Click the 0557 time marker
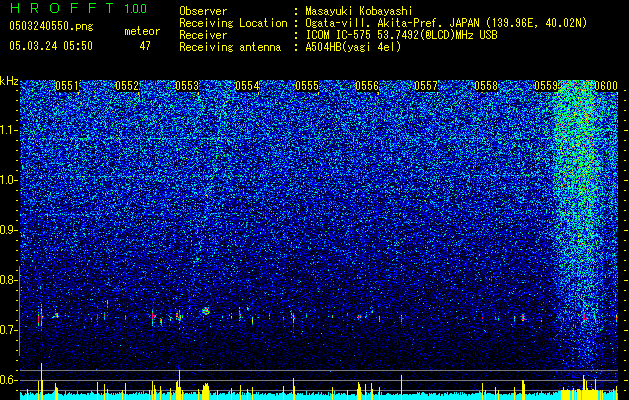Screen dimensions: 629x400 (426, 86)
